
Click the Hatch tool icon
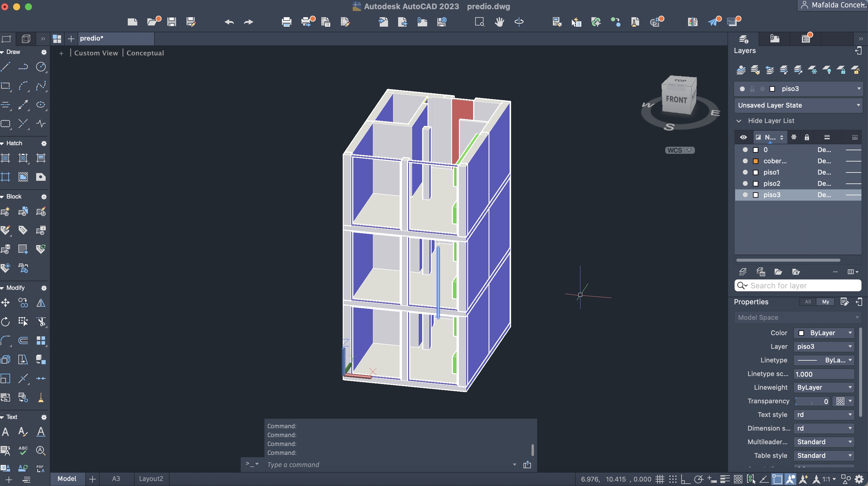[5, 158]
